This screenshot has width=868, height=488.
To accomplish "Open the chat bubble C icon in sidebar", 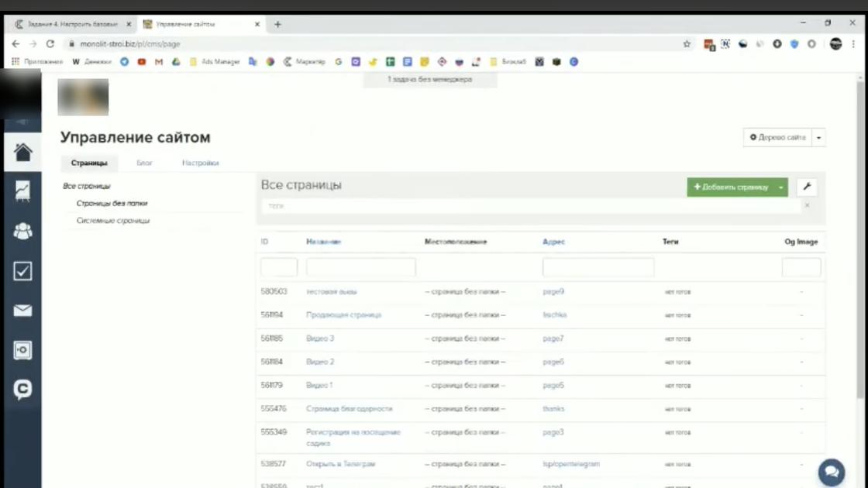I will pyautogui.click(x=22, y=390).
